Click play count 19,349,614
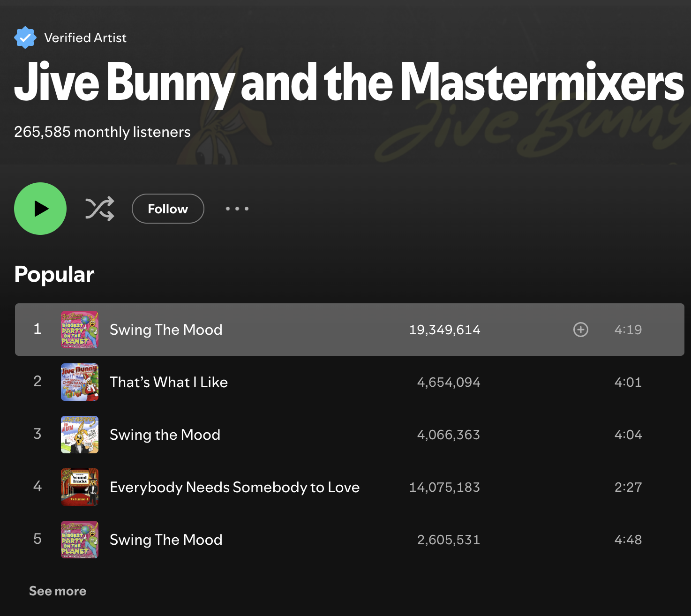 [x=444, y=330]
